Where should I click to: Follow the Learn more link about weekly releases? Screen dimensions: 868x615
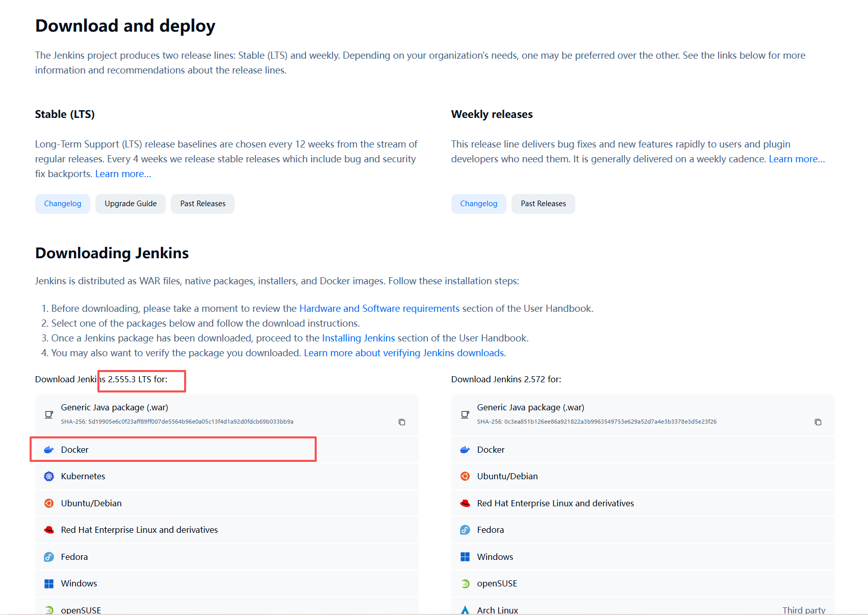797,159
